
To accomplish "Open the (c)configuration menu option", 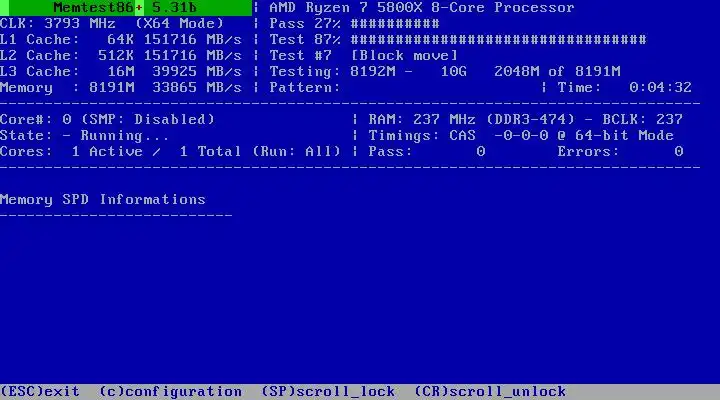I will [x=170, y=391].
